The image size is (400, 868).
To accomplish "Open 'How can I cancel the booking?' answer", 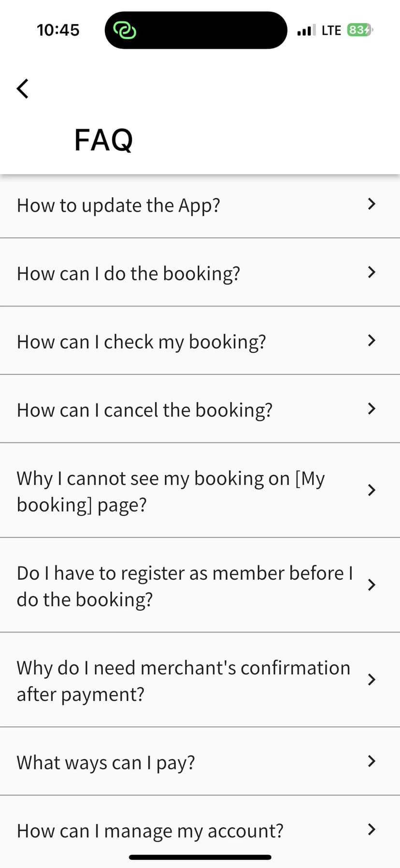I will click(x=144, y=410).
